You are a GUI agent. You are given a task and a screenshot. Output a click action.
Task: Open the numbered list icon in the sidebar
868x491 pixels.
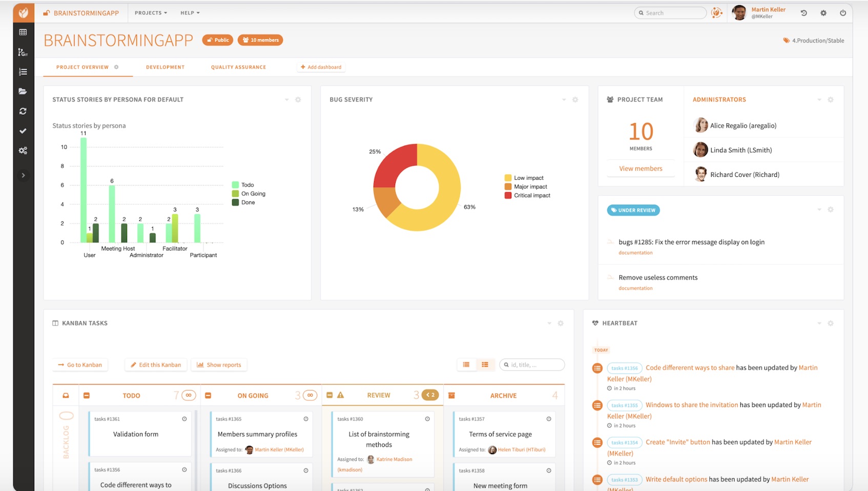23,72
